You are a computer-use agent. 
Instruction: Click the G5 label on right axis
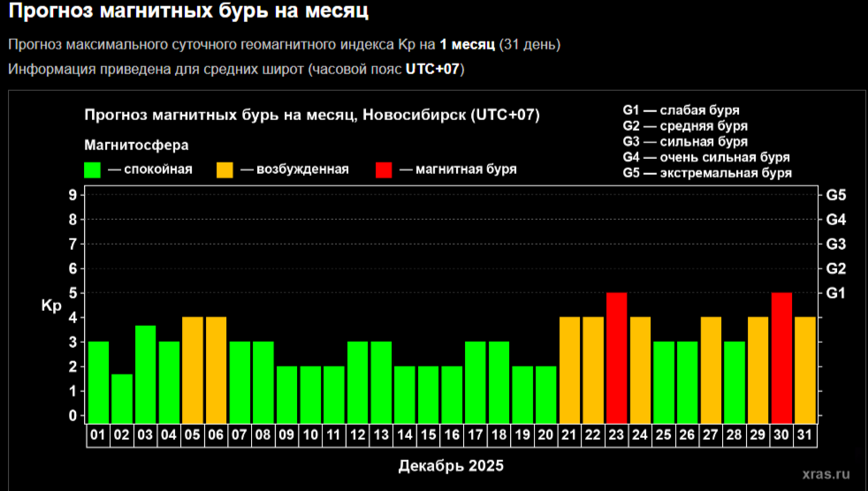[x=836, y=195]
